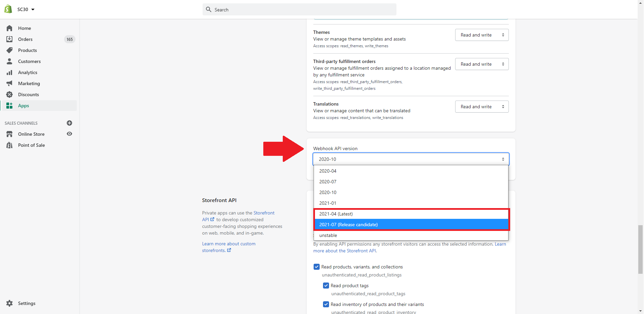This screenshot has height=314, width=644.
Task: Click the Discounts badge icon
Action: point(9,95)
